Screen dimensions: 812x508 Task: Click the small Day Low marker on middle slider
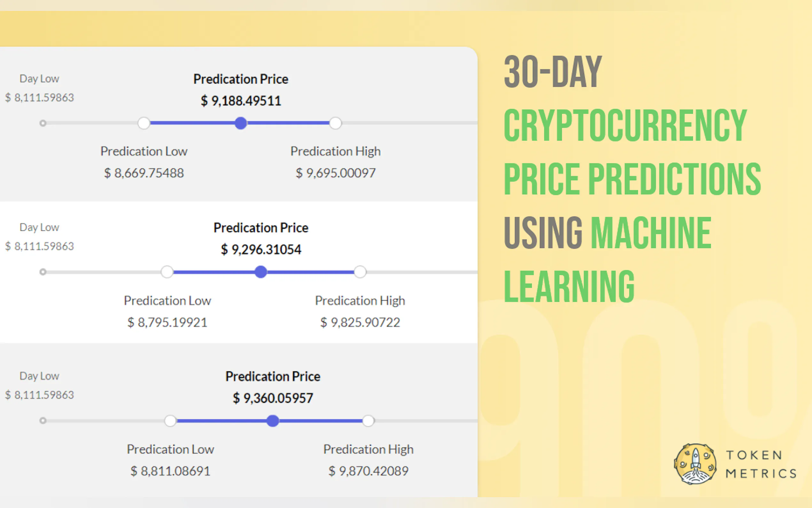[x=43, y=272]
